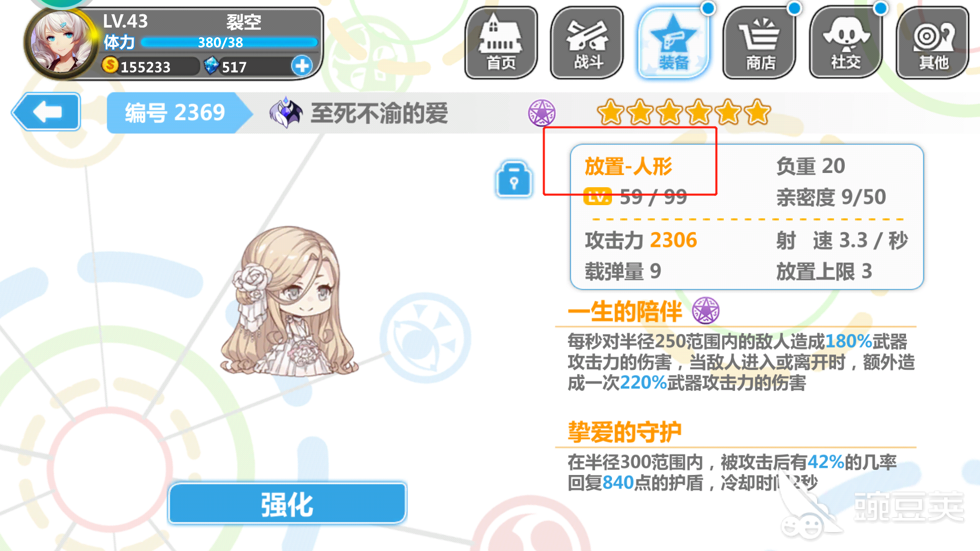Toggle the blue lock icon
The image size is (980, 551).
pos(514,180)
